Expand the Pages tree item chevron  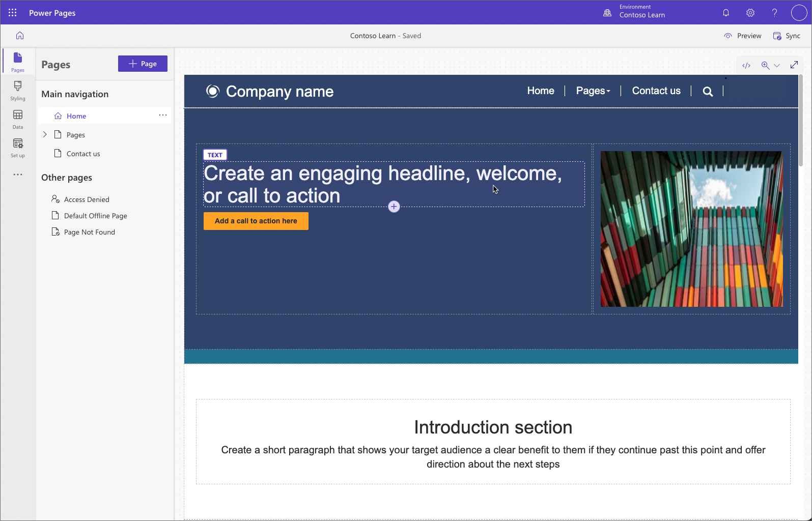tap(45, 134)
